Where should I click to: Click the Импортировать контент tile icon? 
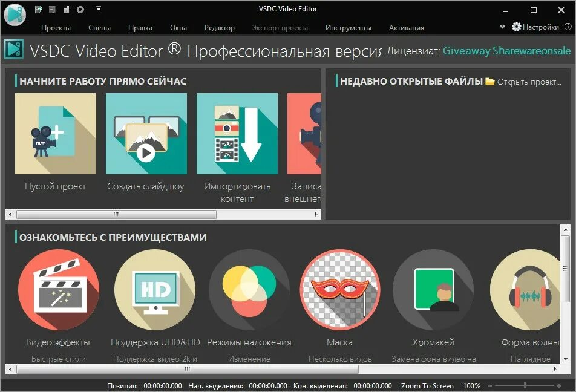[237, 133]
